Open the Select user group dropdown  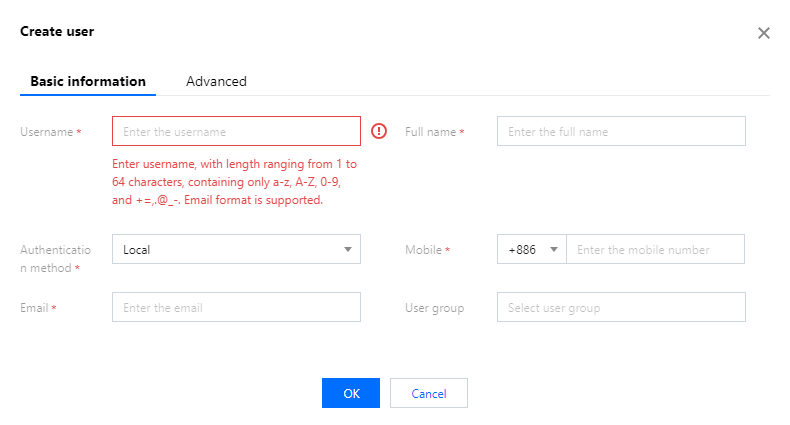tap(621, 307)
